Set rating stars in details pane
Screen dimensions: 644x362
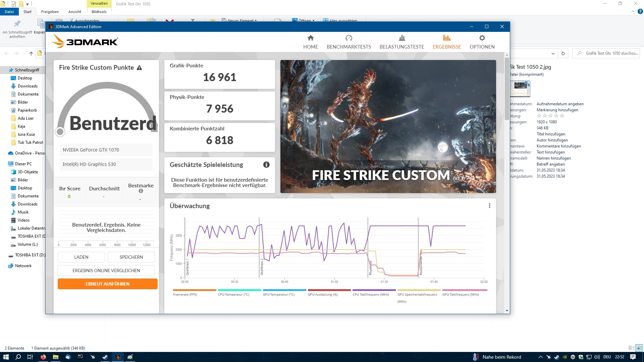pos(550,116)
